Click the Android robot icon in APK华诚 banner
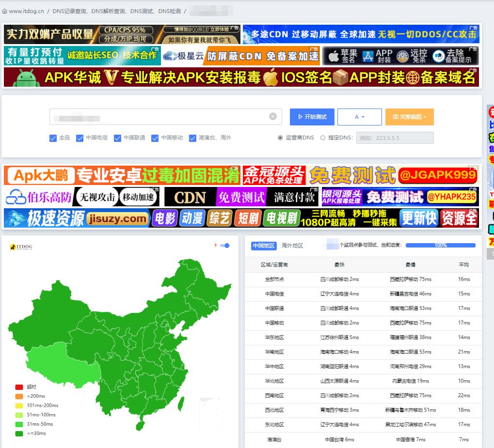The image size is (494, 448). pos(27,77)
